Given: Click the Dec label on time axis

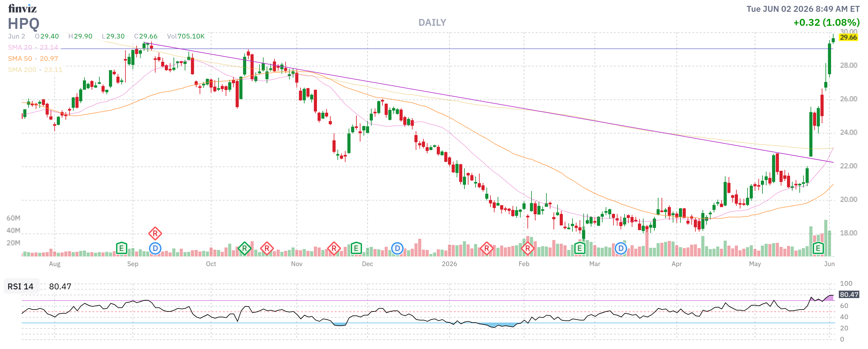Looking at the screenshot, I should tap(368, 264).
